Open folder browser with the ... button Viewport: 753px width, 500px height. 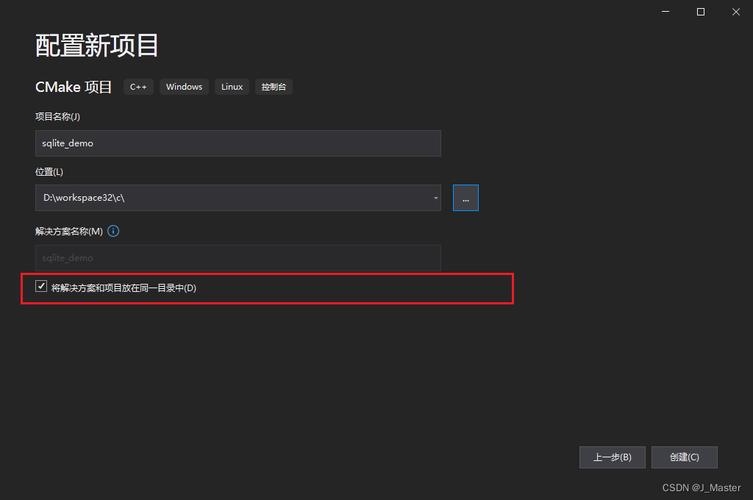coord(465,198)
